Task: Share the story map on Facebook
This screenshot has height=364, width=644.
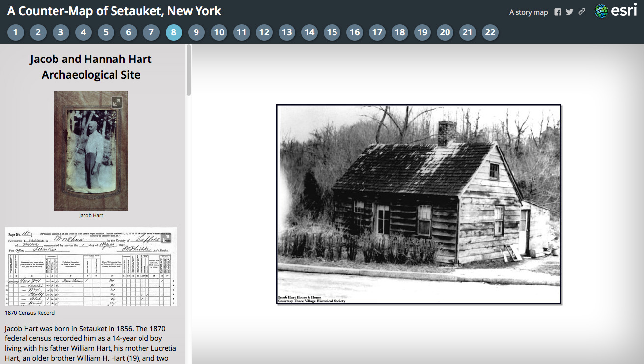Action: [x=558, y=11]
